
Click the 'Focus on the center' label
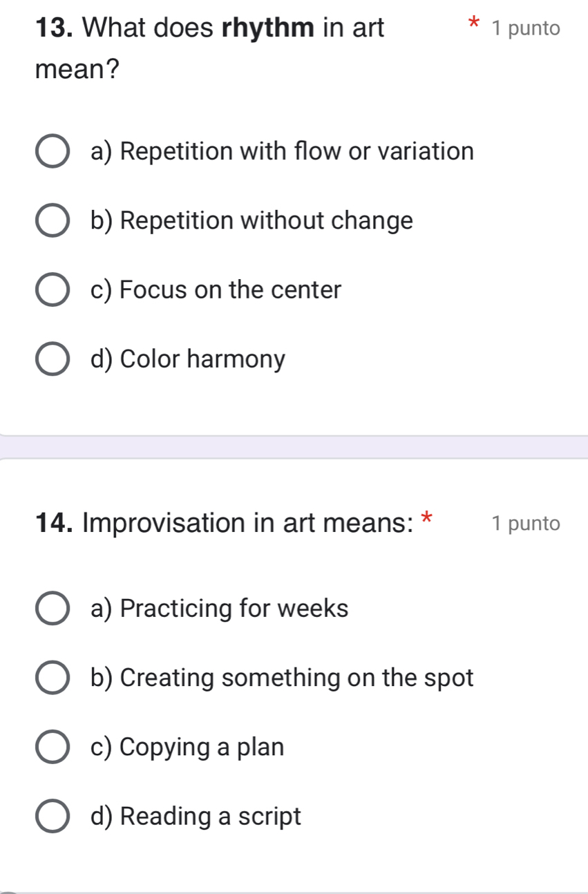click(x=215, y=289)
